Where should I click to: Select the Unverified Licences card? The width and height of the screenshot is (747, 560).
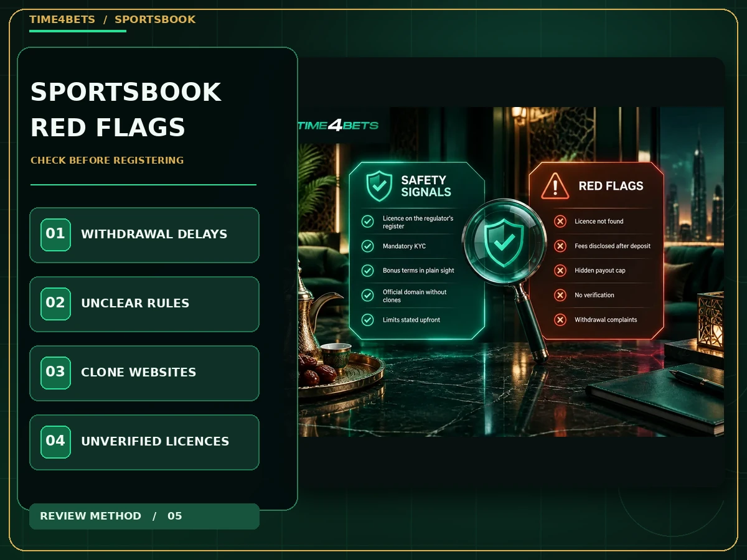(x=144, y=442)
